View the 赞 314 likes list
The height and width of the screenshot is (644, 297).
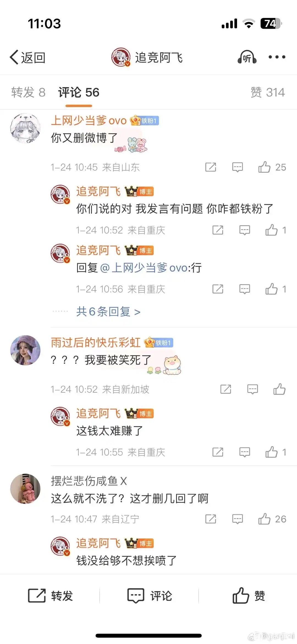coord(268,92)
